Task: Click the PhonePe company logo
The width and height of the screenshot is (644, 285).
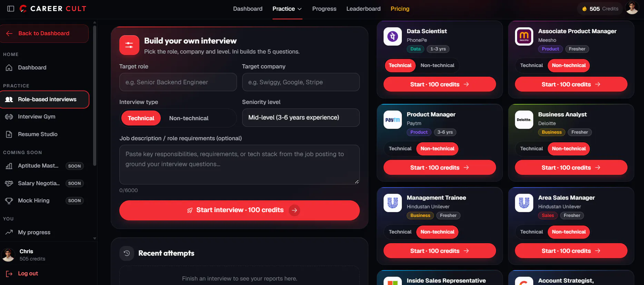Action: (393, 36)
